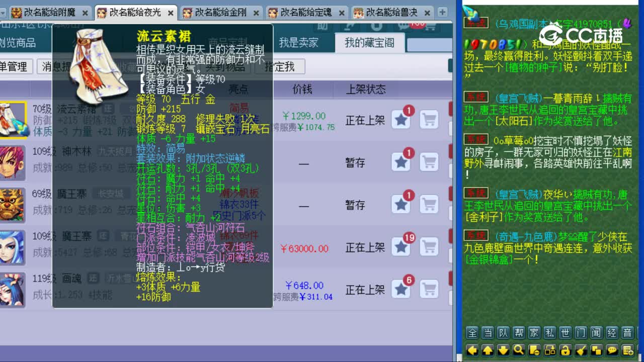Switch to the 改名能给兽决 tab

(x=392, y=13)
